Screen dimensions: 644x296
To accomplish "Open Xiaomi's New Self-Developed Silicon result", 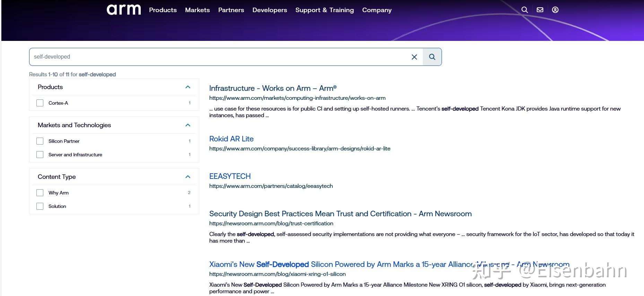I will [389, 264].
